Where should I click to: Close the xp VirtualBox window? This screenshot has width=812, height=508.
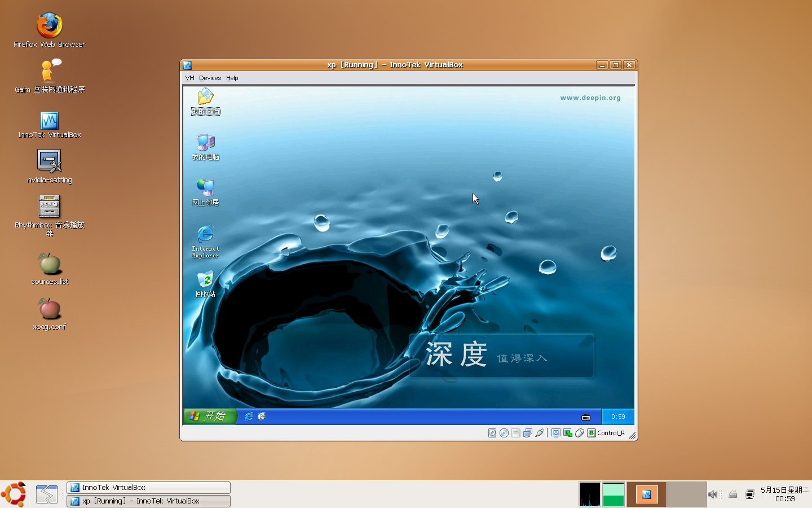(629, 65)
